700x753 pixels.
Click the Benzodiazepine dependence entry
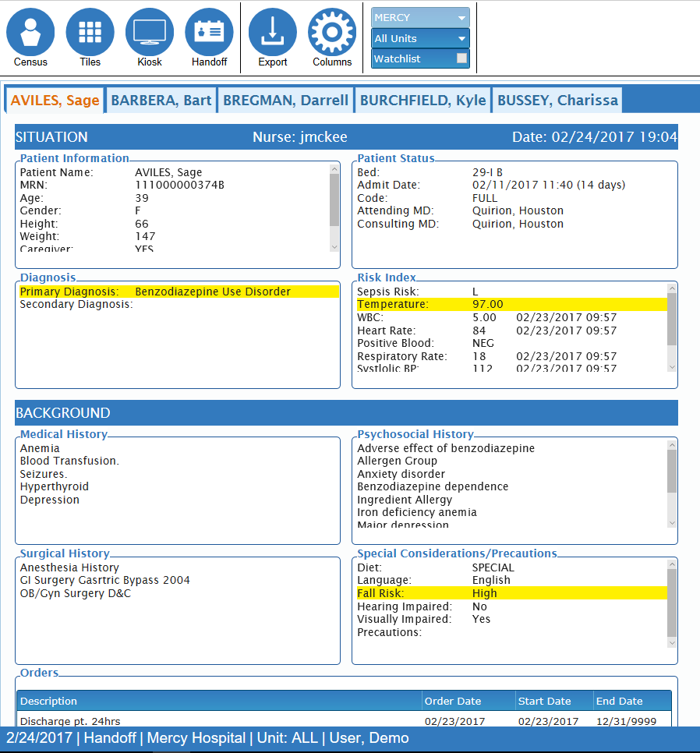click(x=433, y=486)
